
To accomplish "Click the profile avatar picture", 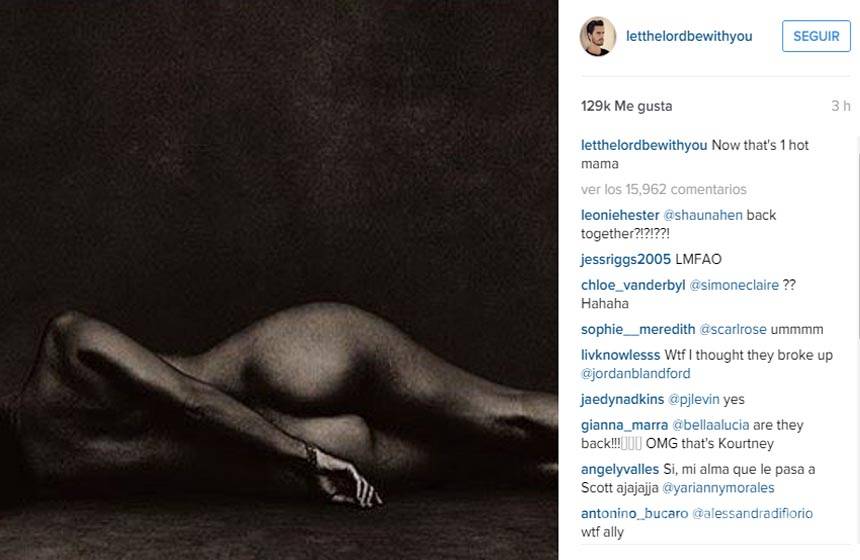I will (598, 36).
